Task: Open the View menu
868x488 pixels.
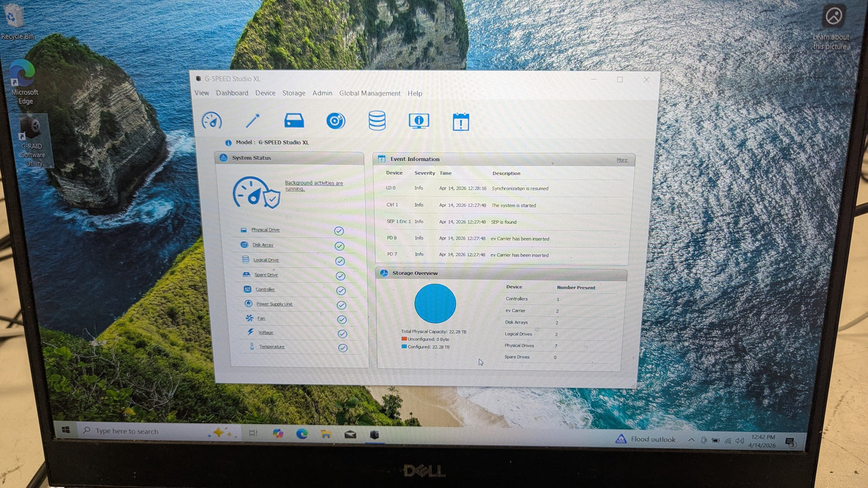Action: (202, 93)
